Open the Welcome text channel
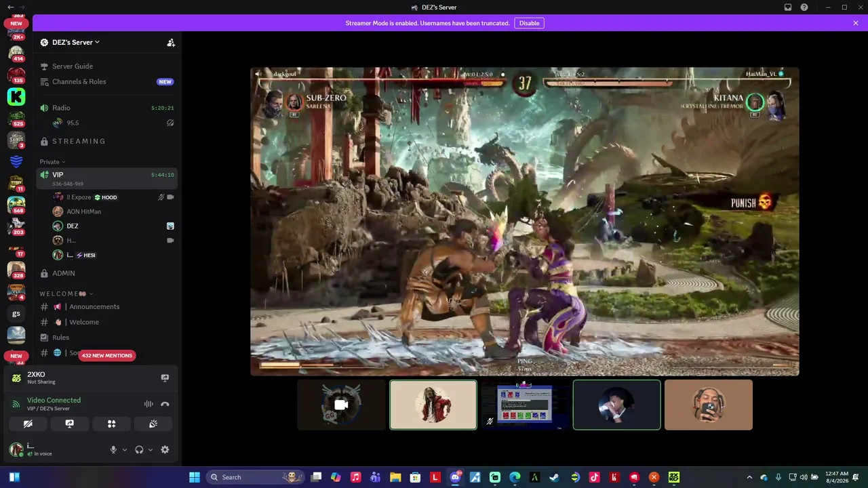 pyautogui.click(x=106, y=323)
